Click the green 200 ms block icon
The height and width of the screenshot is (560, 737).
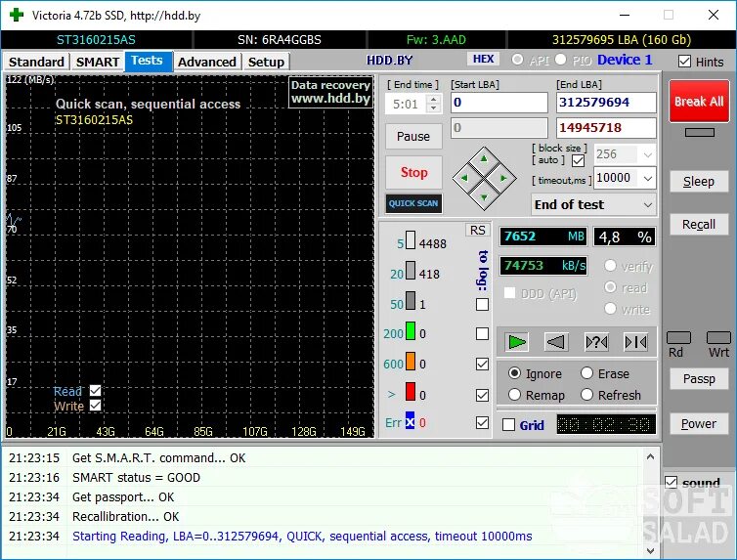tap(411, 330)
